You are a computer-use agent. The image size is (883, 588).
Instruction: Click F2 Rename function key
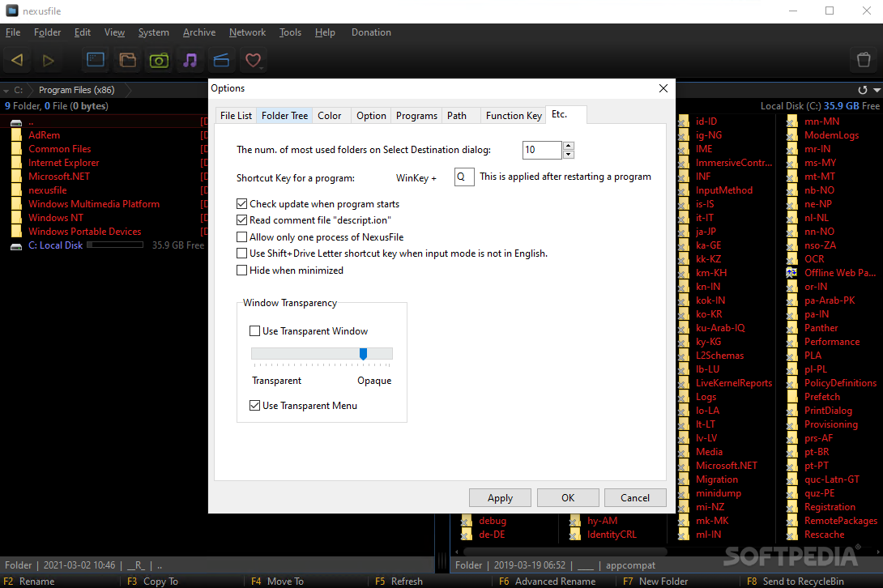coord(29,582)
